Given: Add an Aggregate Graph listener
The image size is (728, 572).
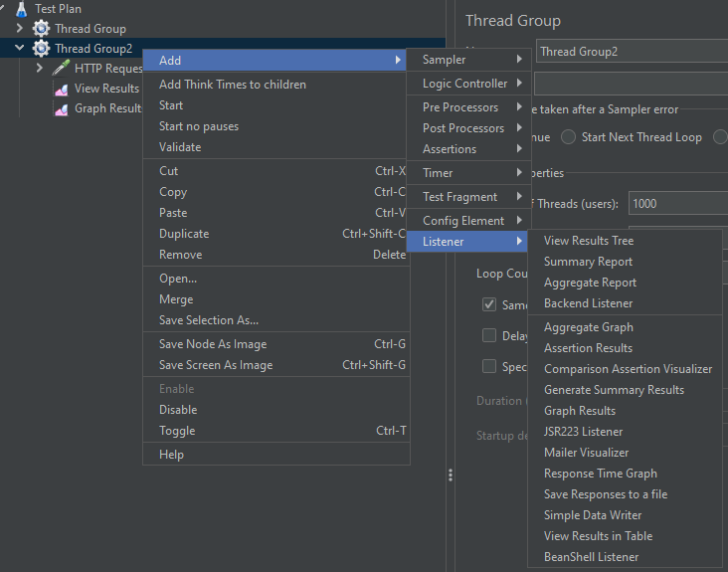Looking at the screenshot, I should point(625,327).
